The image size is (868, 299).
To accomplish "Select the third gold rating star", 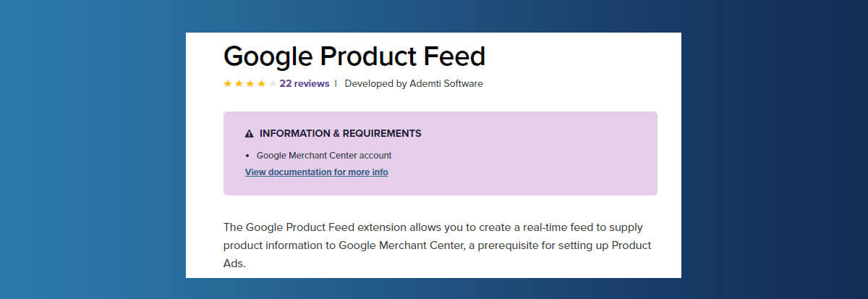I will click(250, 84).
